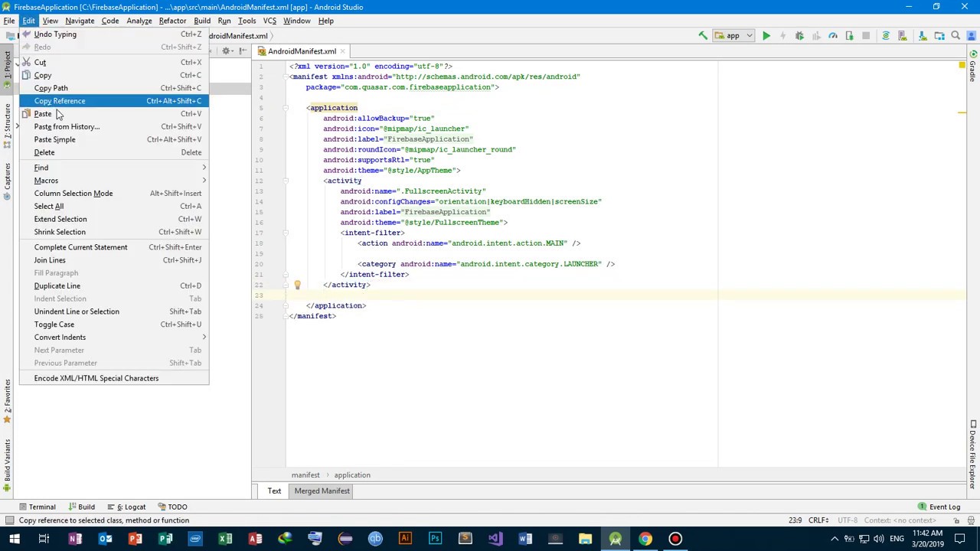980x551 pixels.
Task: Click the intention lightbulb in editor gutter
Action: (297, 285)
